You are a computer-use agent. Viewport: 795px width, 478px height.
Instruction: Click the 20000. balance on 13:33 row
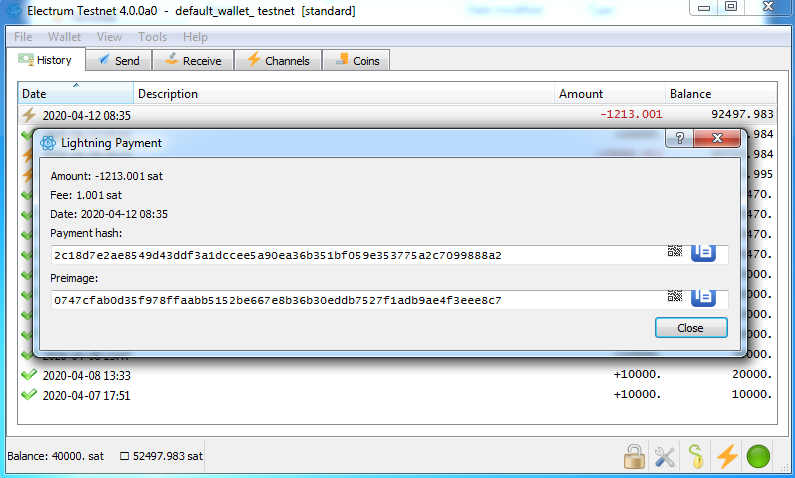point(752,375)
